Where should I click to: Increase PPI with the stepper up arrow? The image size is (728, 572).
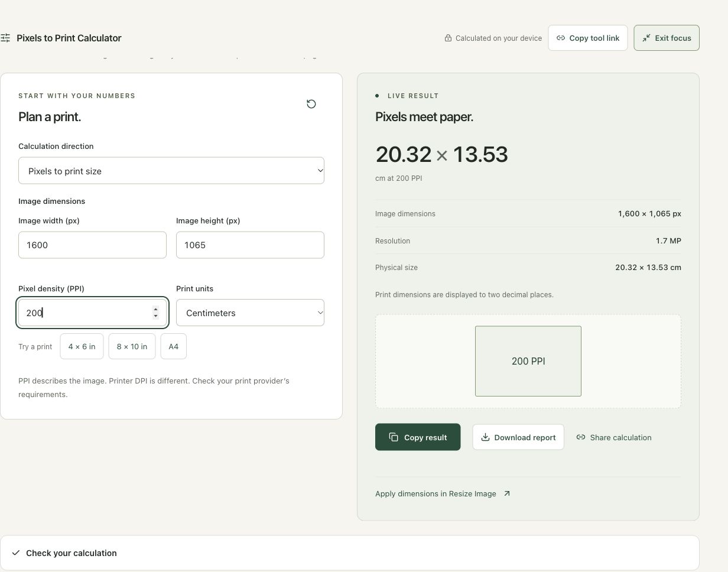tap(155, 309)
